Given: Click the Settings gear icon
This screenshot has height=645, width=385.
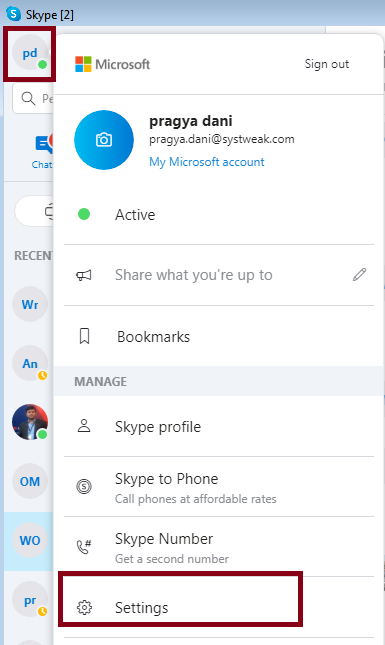Looking at the screenshot, I should click(x=84, y=607).
